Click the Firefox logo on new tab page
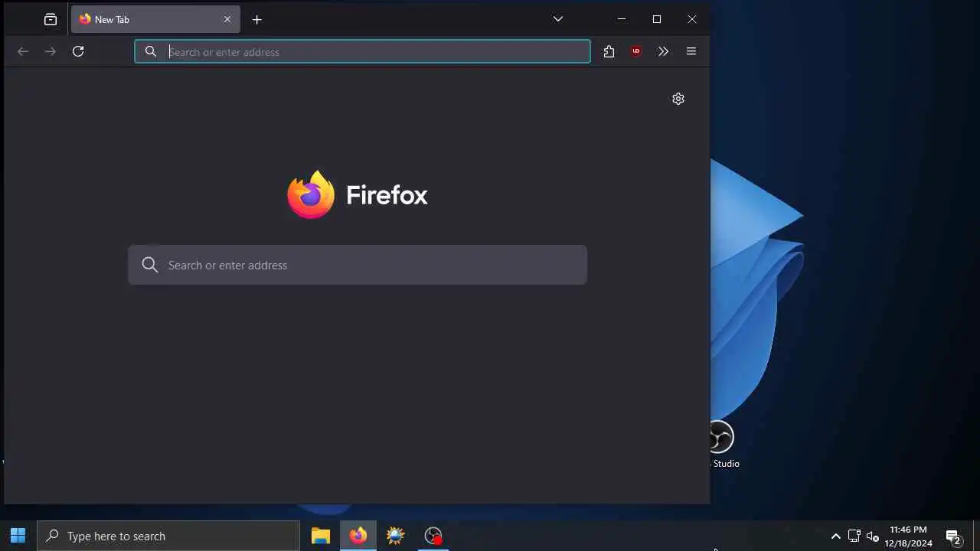The width and height of the screenshot is (980, 551). point(358,194)
